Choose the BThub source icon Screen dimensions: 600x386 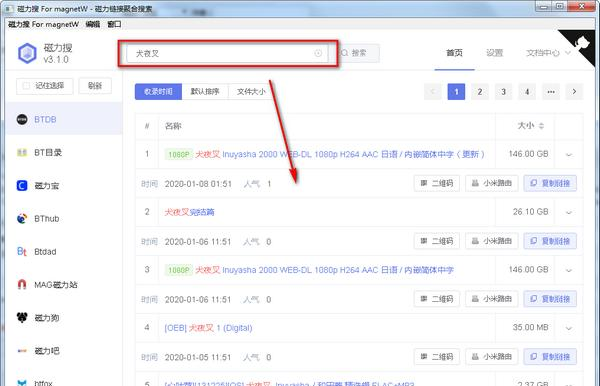[22, 218]
